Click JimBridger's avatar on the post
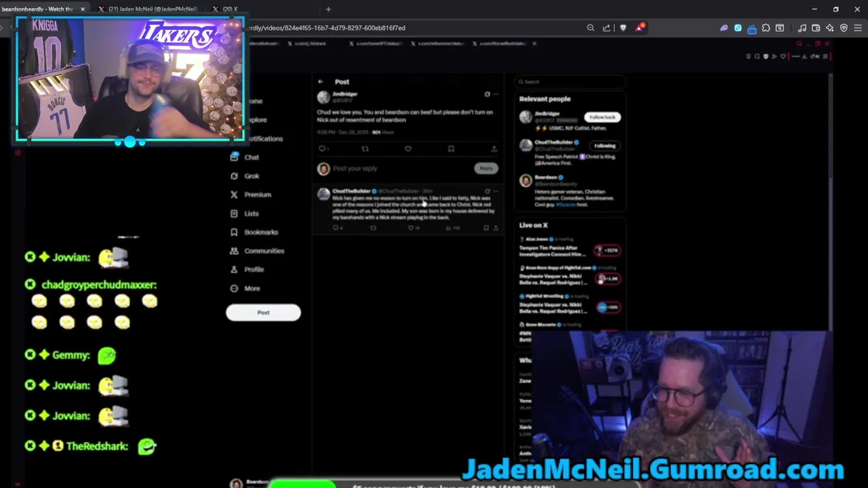This screenshot has height=488, width=868. click(323, 97)
